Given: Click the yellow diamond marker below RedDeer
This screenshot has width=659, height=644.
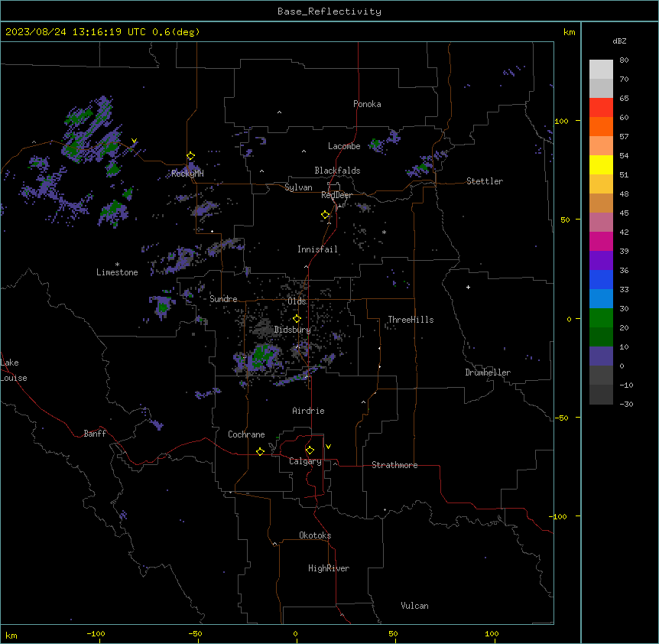Looking at the screenshot, I should pyautogui.click(x=326, y=215).
